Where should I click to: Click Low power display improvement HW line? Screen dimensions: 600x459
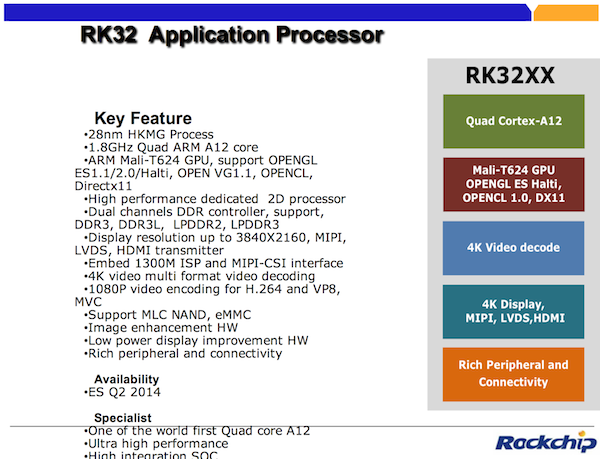pyautogui.click(x=196, y=341)
